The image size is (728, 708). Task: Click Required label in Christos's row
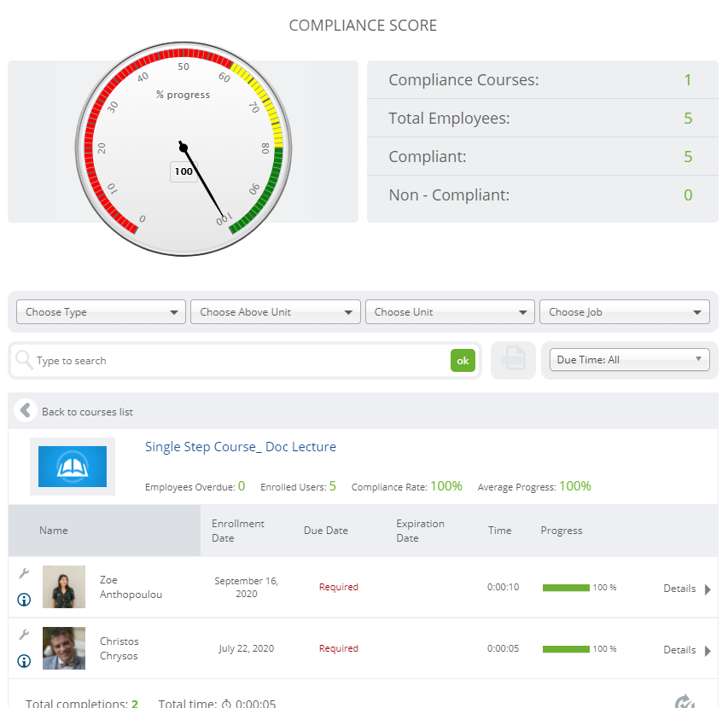[339, 648]
